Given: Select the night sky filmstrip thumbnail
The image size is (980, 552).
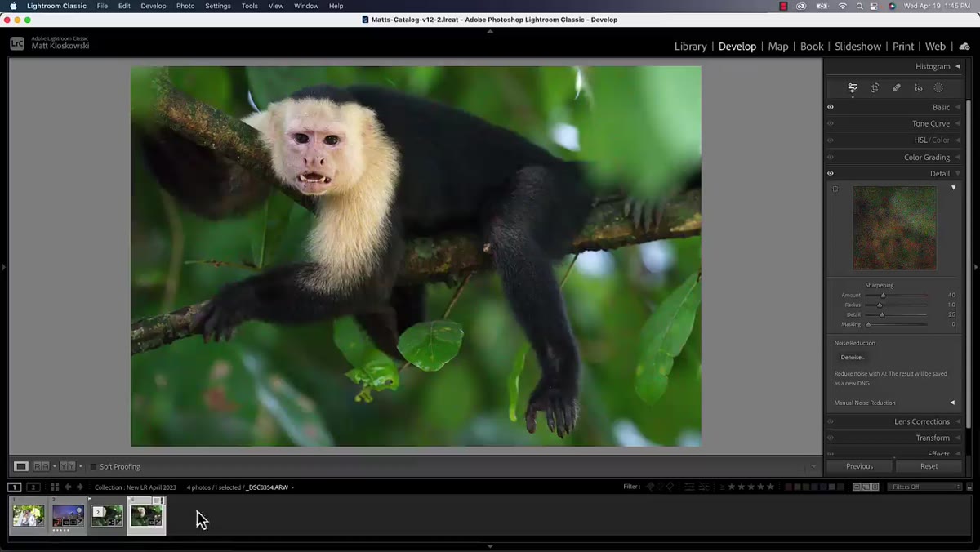Looking at the screenshot, I should point(68,515).
